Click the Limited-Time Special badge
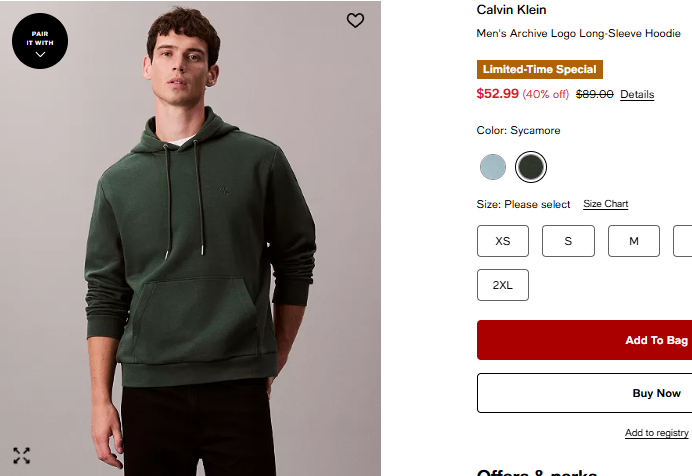 pos(540,70)
